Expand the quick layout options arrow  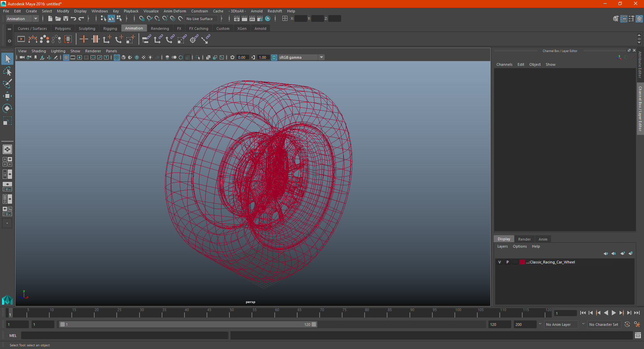7,223
